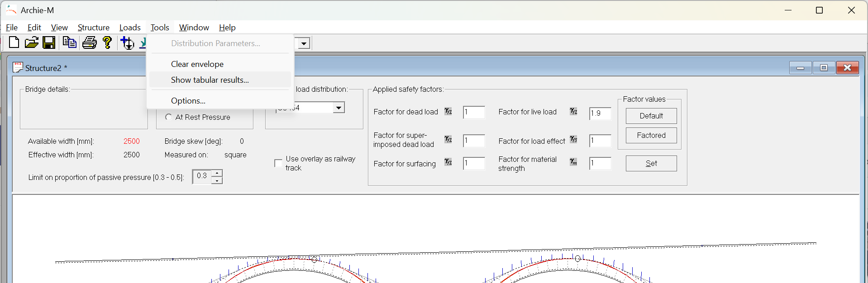Viewport: 868px width, 283px height.
Task: Click the Factor for live load field
Action: click(600, 113)
